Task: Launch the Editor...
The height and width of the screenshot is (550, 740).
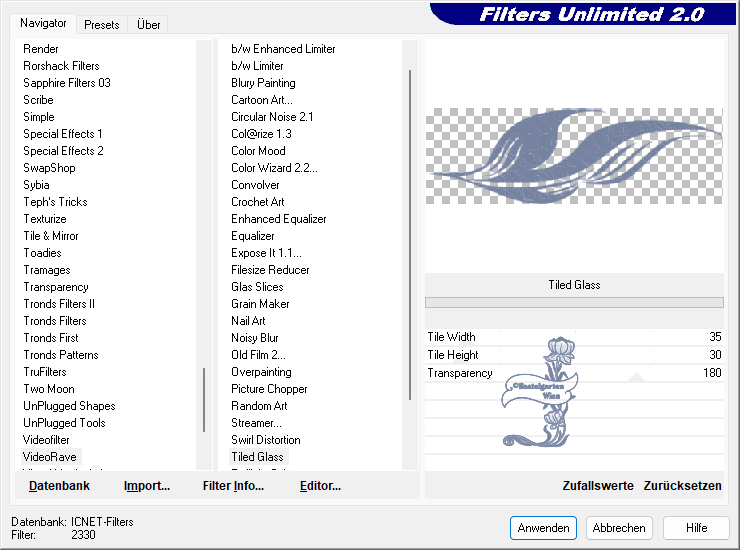Action: 320,486
